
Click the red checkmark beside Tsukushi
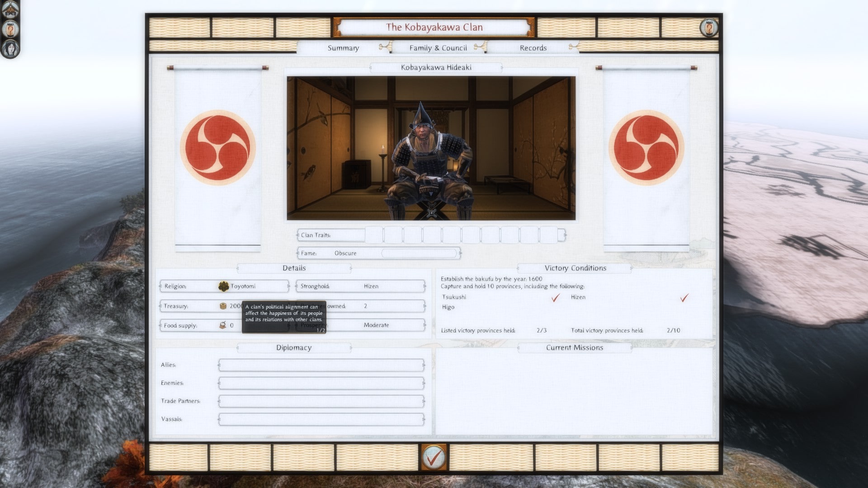pos(556,298)
